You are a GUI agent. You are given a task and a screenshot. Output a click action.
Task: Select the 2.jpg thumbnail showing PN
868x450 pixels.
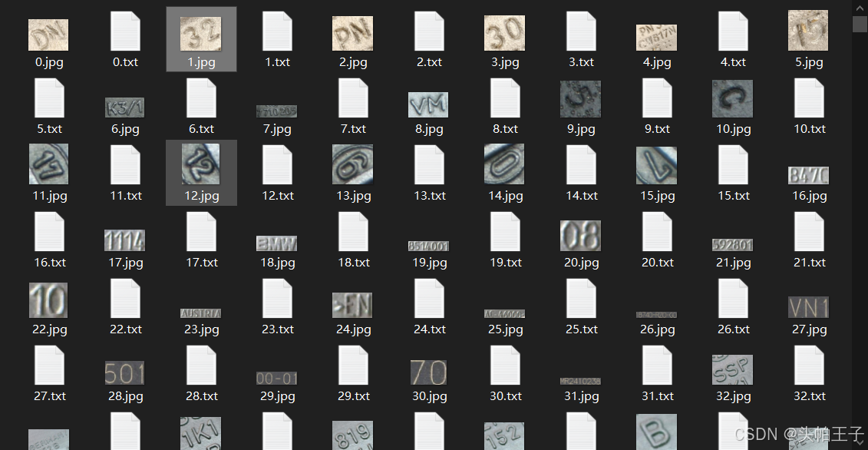(352, 33)
